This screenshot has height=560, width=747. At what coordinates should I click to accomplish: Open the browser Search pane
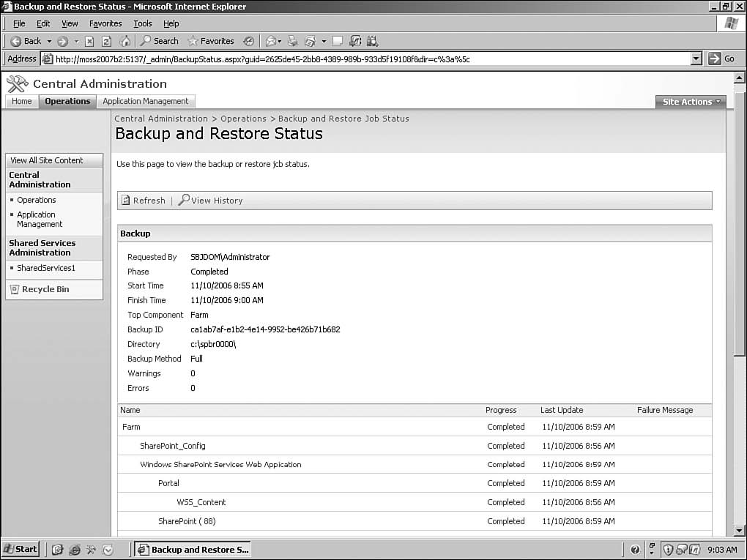pos(160,41)
